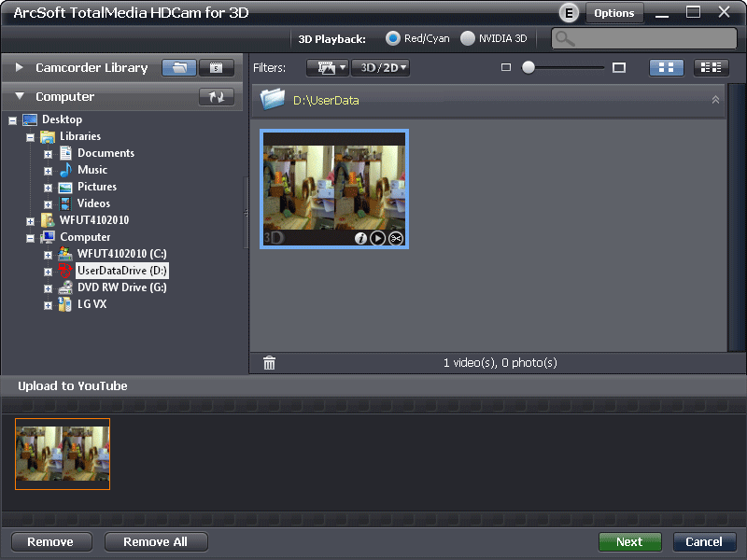Select DVD RW Drive (G:)

point(122,287)
